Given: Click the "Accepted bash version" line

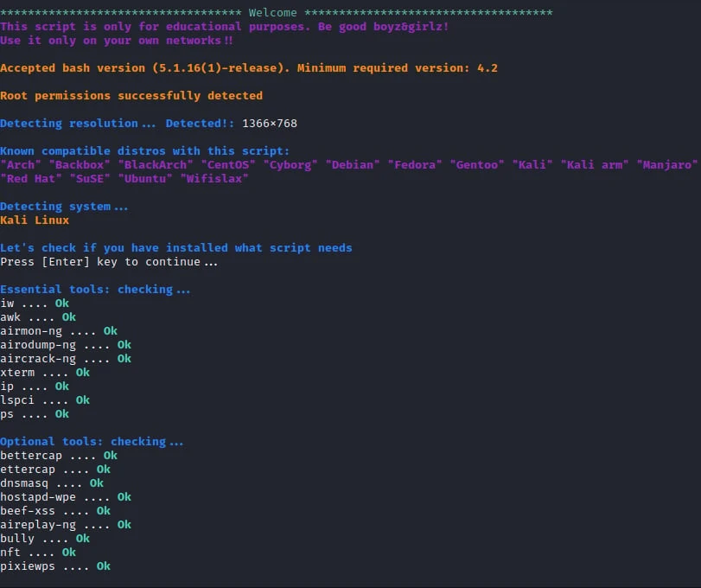Looking at the screenshot, I should tap(249, 68).
